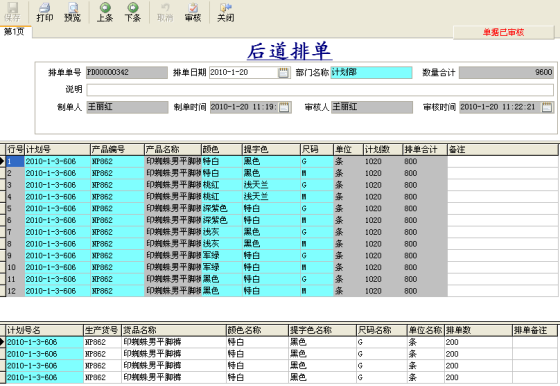
Task: Select row 2 product code NP862
Action: point(118,173)
